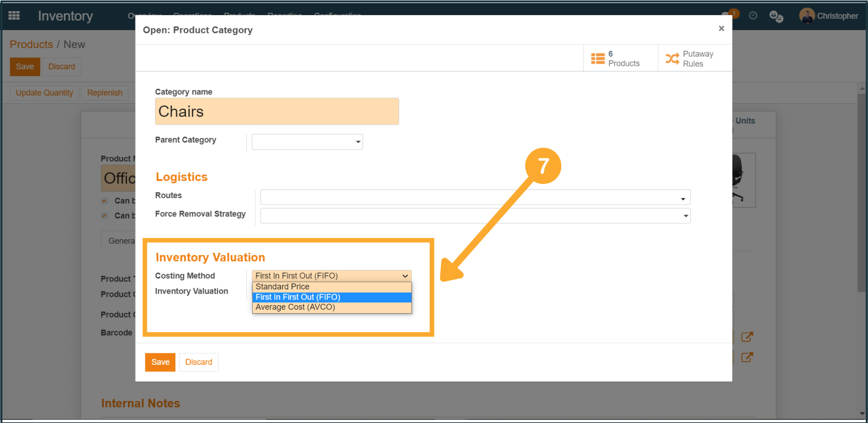Close the Product Category dialog
Screen dimensions: 868x423
coord(721,28)
